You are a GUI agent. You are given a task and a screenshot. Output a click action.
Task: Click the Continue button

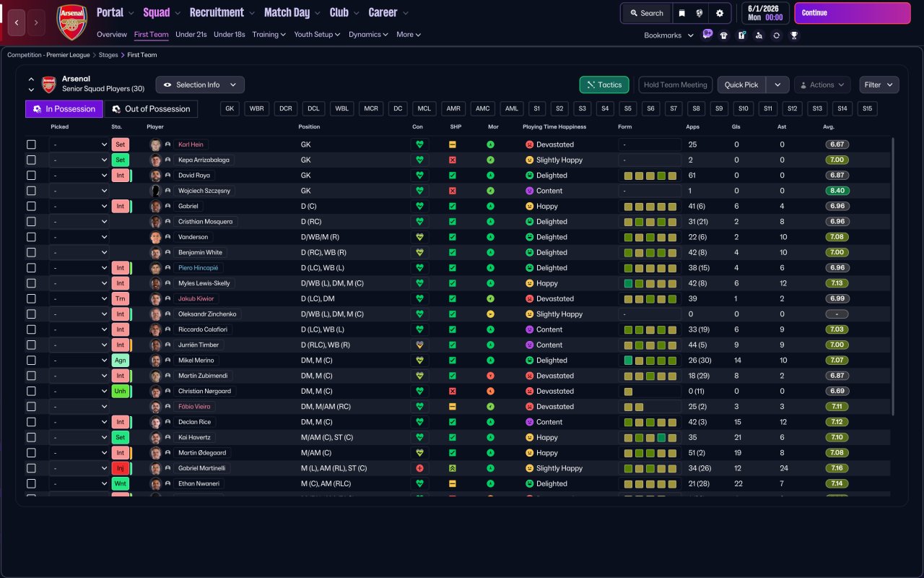click(853, 13)
